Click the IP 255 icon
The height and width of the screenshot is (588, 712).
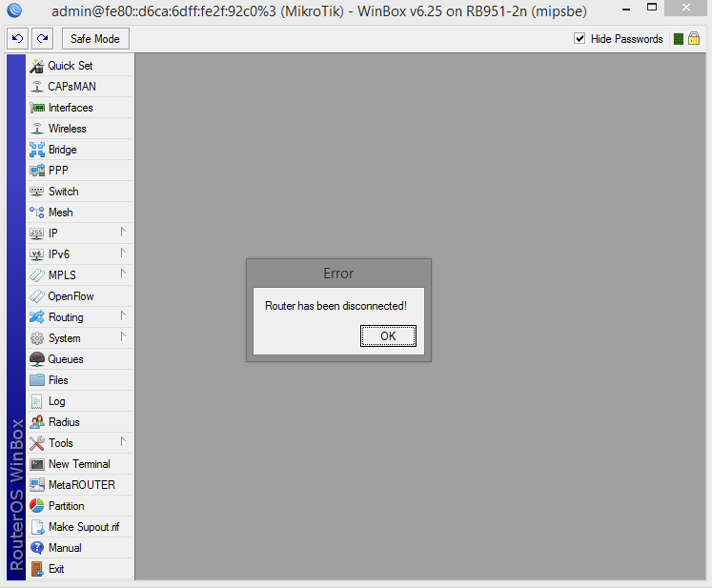[x=37, y=233]
